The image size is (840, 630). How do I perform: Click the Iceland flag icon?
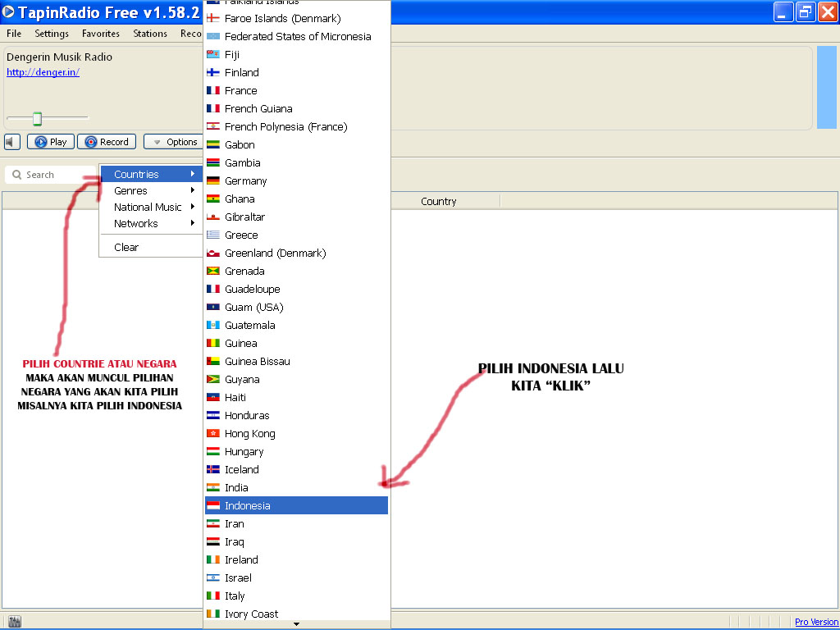(x=213, y=469)
